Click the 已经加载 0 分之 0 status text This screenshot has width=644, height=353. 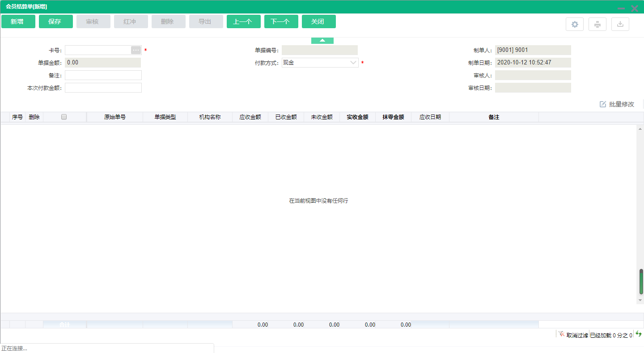click(611, 335)
